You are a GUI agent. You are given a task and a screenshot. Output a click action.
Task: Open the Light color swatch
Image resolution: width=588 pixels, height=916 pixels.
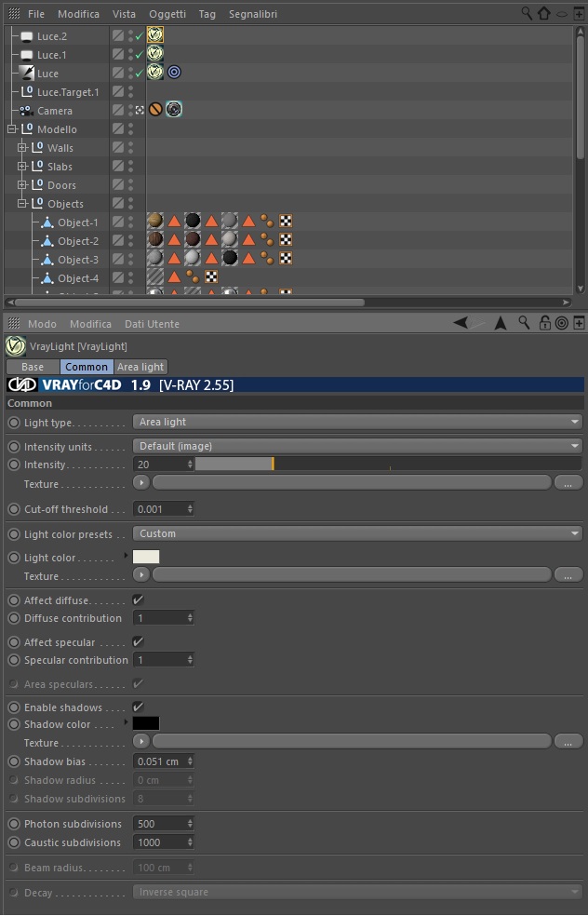146,557
